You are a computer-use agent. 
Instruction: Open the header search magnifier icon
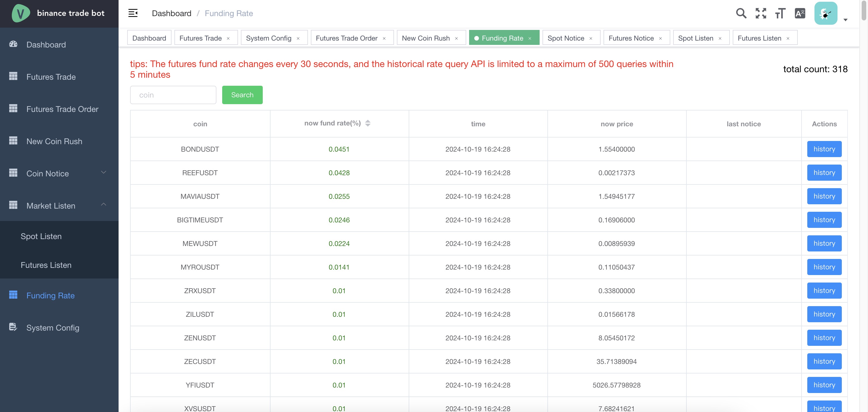coord(741,13)
